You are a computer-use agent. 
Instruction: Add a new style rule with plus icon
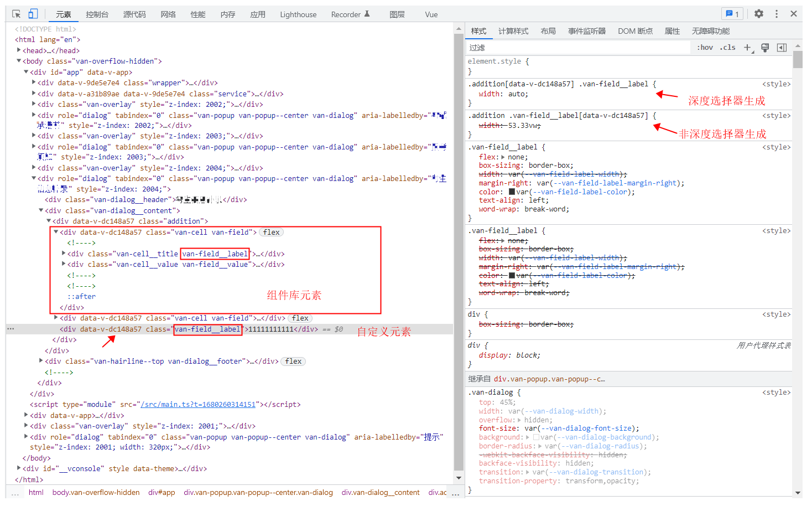(x=747, y=48)
